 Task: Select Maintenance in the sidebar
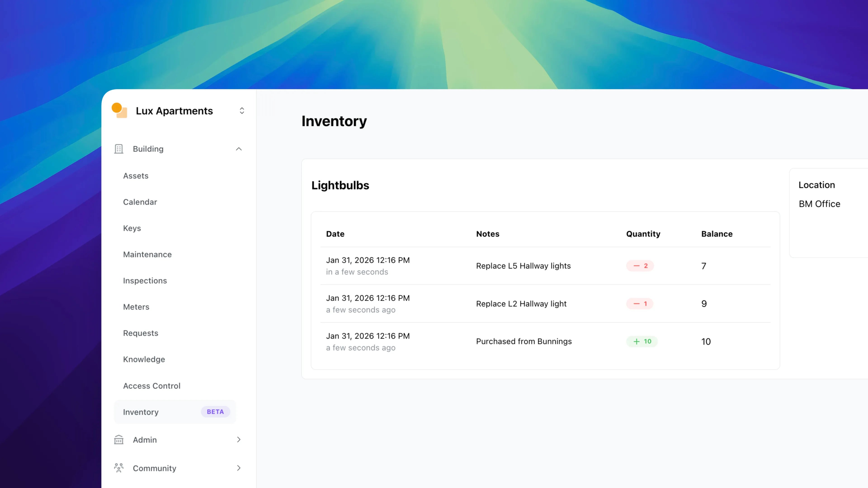coord(147,254)
